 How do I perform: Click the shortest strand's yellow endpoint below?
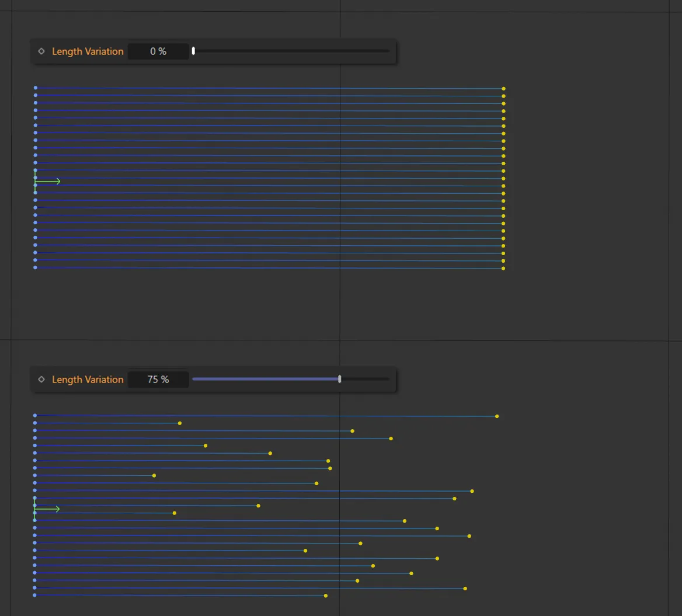point(154,475)
